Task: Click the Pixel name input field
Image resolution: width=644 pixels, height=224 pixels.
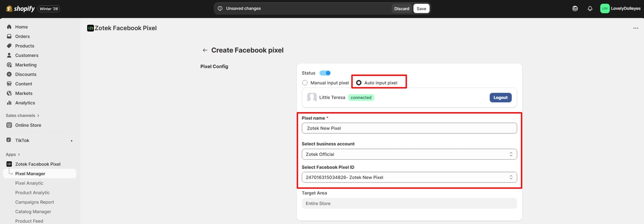Action: point(409,128)
